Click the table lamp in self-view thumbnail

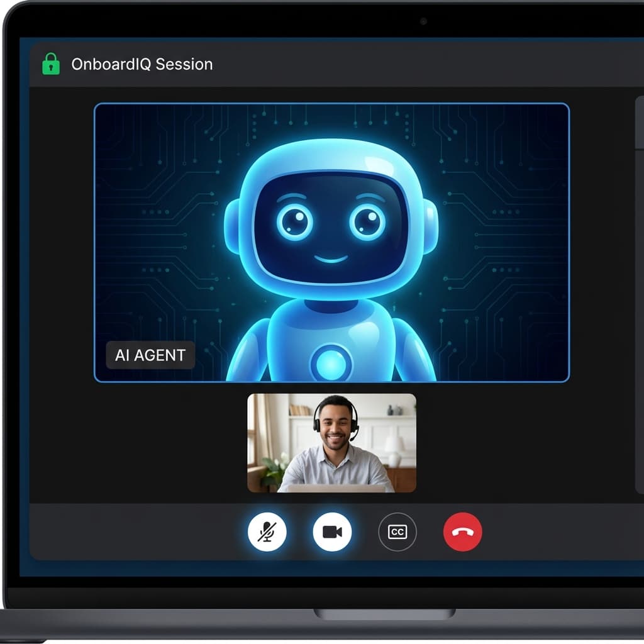coord(395,445)
